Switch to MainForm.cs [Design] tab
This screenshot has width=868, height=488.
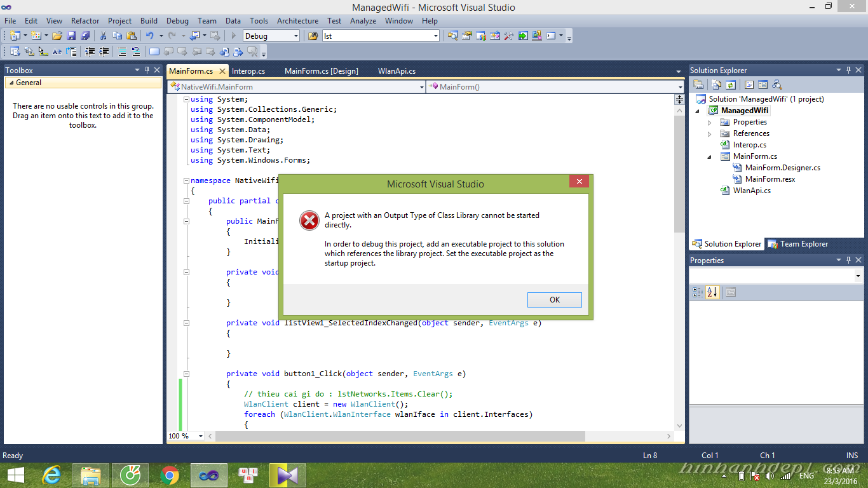[x=322, y=71]
